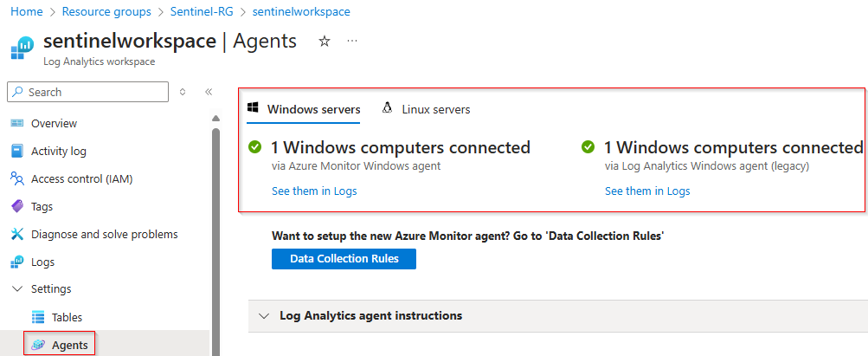Toggle sidebar menu expand/collapse arrows
This screenshot has height=356, width=868.
[183, 92]
